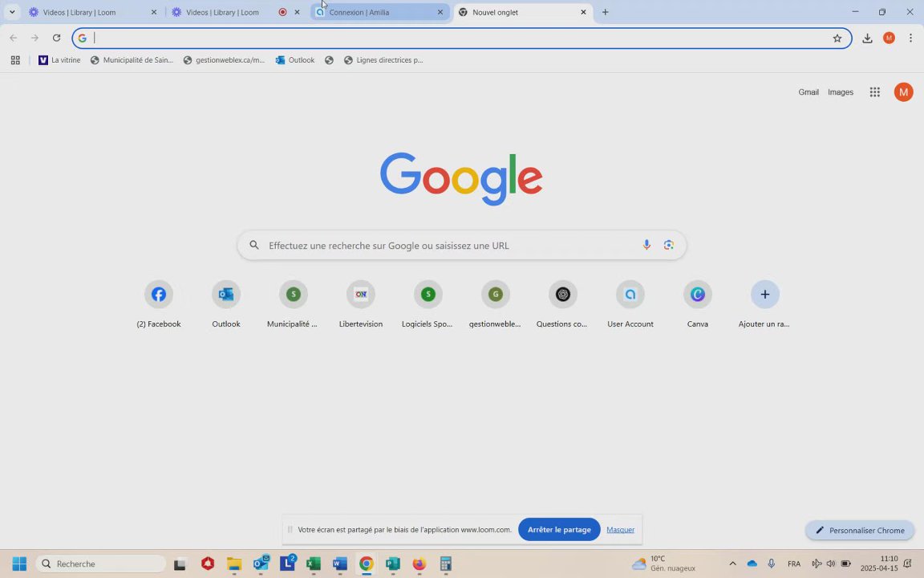Click Arrêter le partage button
The width and height of the screenshot is (924, 578).
(559, 530)
